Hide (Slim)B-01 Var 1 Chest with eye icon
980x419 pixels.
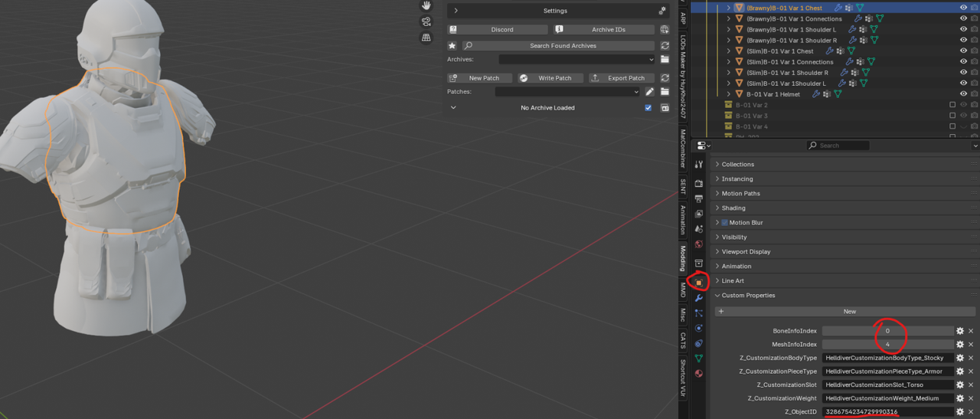[x=963, y=51]
